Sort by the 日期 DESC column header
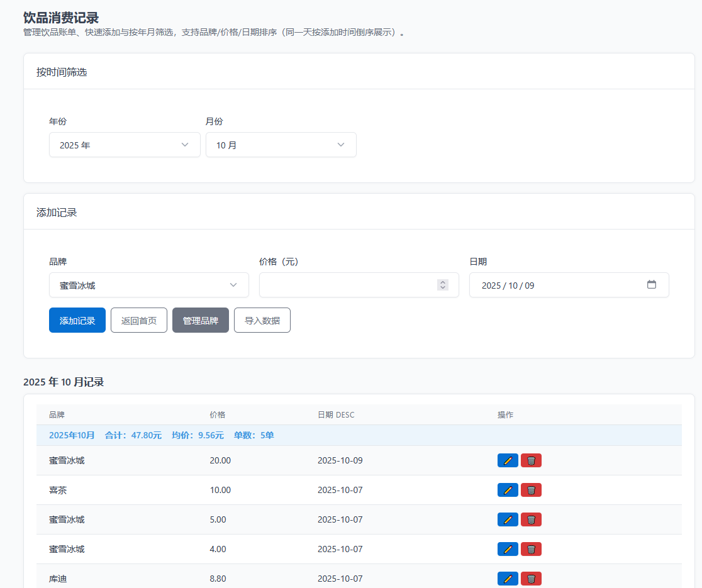 [x=336, y=415]
